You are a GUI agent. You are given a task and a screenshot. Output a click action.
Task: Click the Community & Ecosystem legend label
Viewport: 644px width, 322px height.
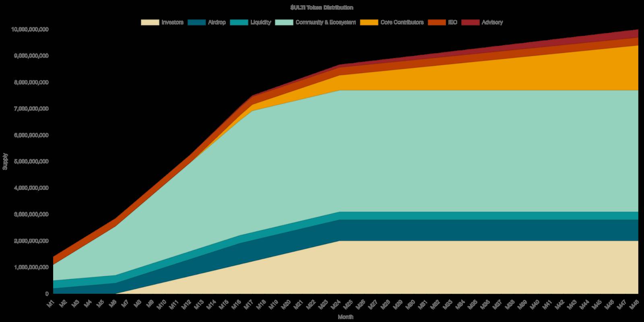(x=326, y=23)
